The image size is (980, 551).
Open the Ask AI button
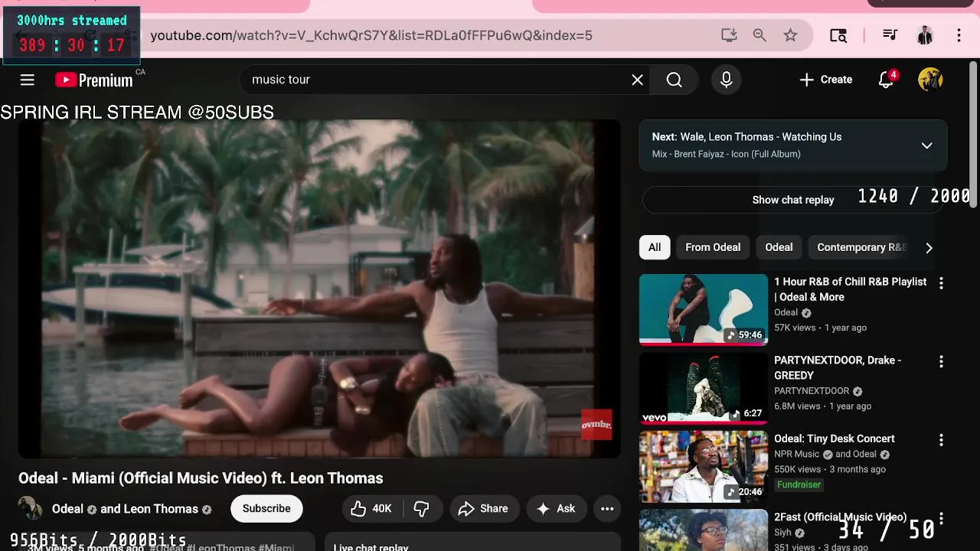click(556, 508)
